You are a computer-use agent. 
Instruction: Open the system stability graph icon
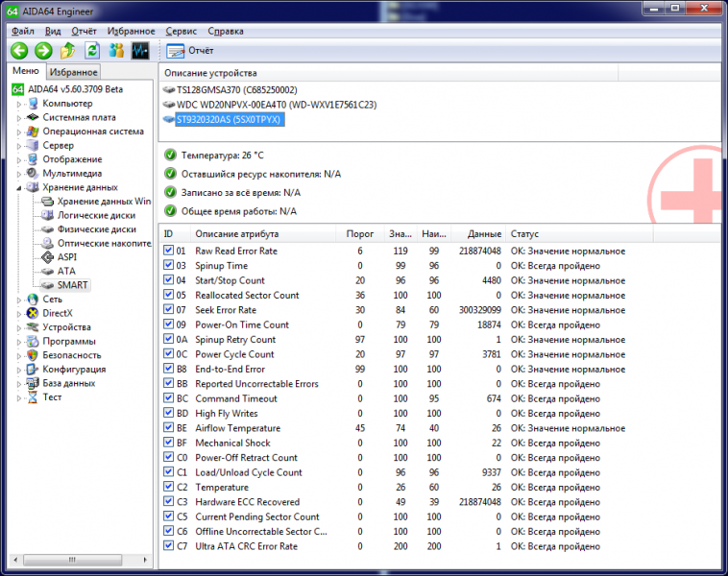(x=140, y=51)
